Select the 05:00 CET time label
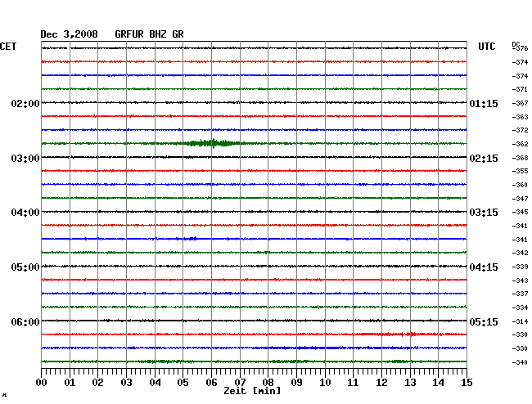Viewport: 532px width, 404px height. click(x=25, y=267)
